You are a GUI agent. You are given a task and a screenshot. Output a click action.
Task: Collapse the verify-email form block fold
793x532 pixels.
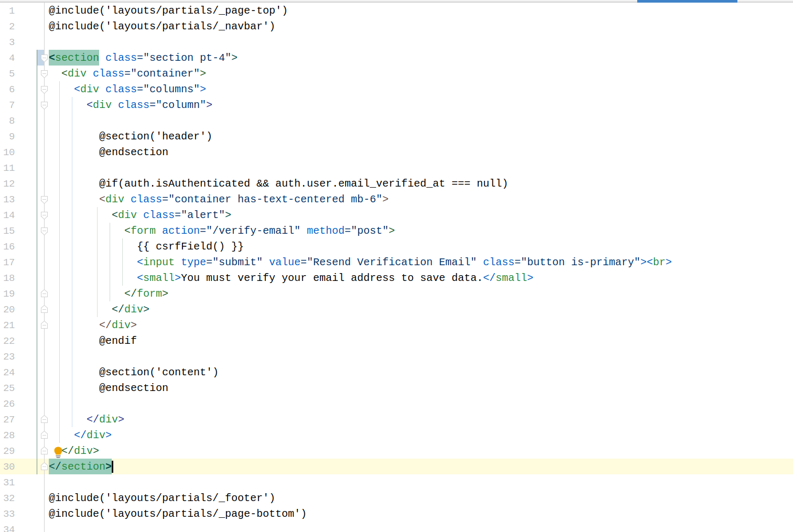pos(44,231)
